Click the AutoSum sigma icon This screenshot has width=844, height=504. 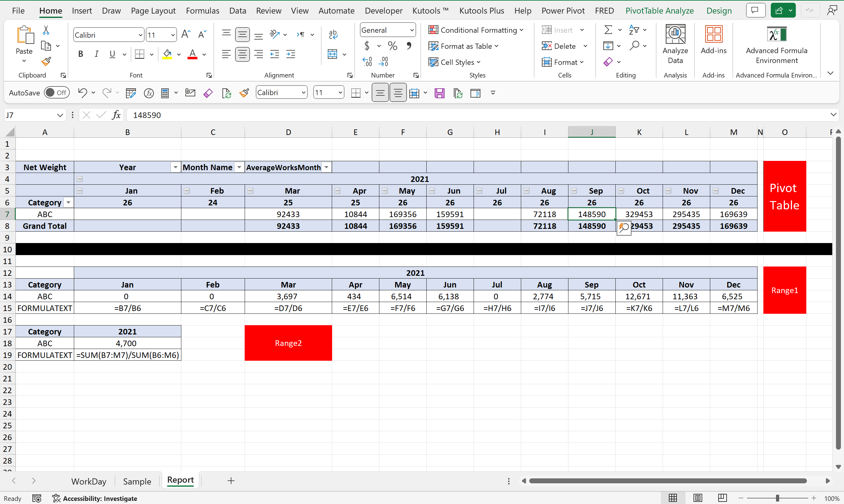pos(608,30)
